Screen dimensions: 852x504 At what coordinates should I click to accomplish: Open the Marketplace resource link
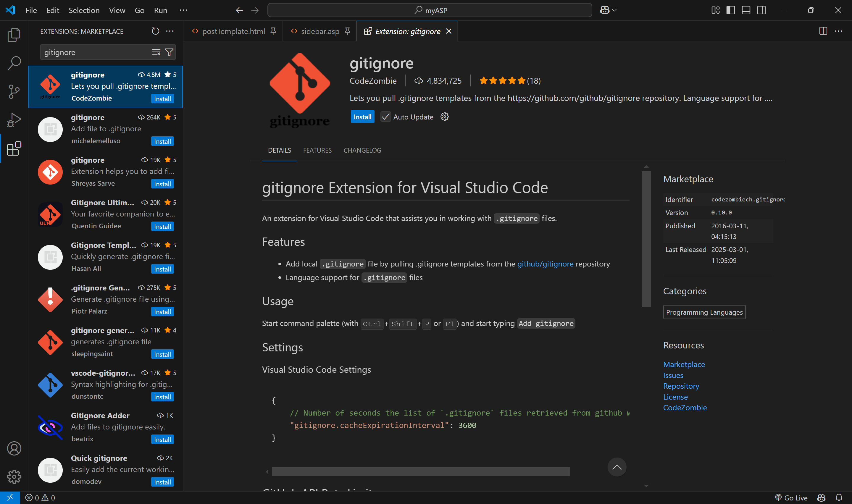point(684,364)
